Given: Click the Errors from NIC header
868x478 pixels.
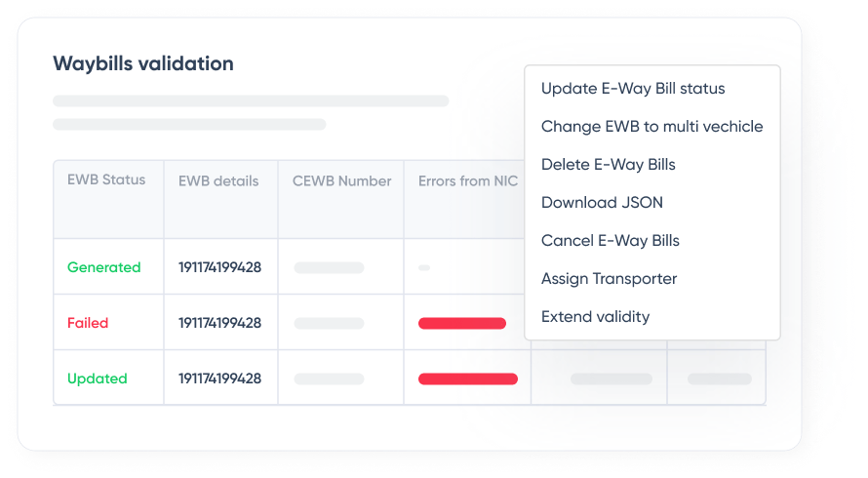Looking at the screenshot, I should [468, 181].
